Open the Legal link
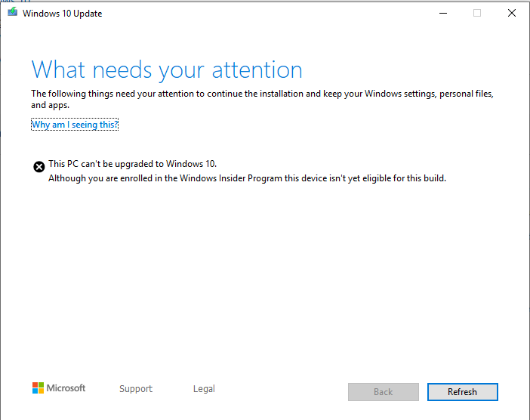This screenshot has height=420, width=530. [x=204, y=389]
